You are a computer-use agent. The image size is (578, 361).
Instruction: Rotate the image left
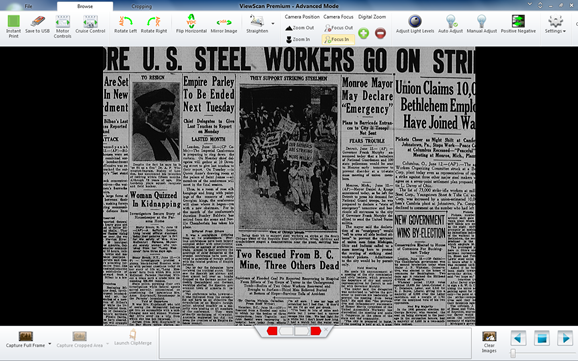(x=125, y=25)
